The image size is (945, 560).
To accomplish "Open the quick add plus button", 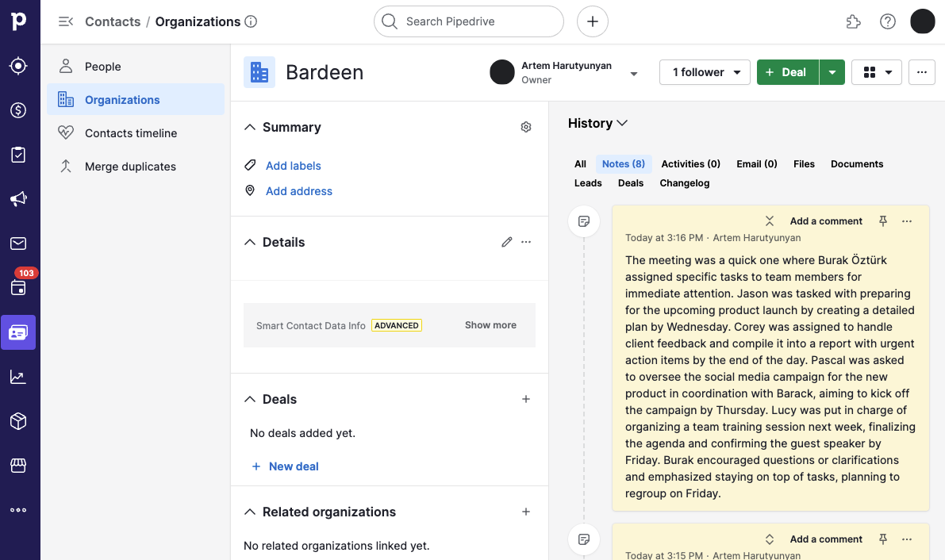I will pos(593,21).
